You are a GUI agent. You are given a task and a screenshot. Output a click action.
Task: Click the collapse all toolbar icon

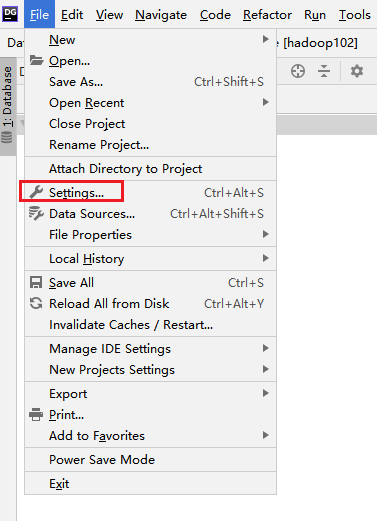point(324,71)
